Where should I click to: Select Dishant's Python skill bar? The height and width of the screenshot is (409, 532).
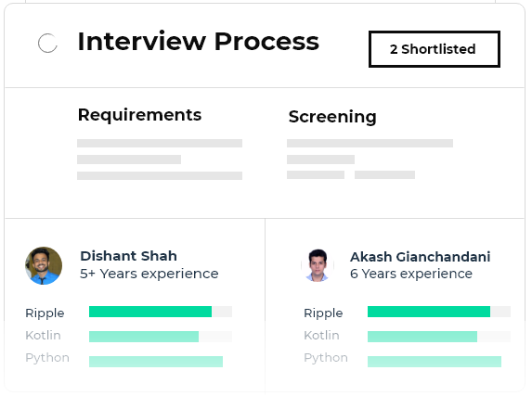click(x=156, y=362)
